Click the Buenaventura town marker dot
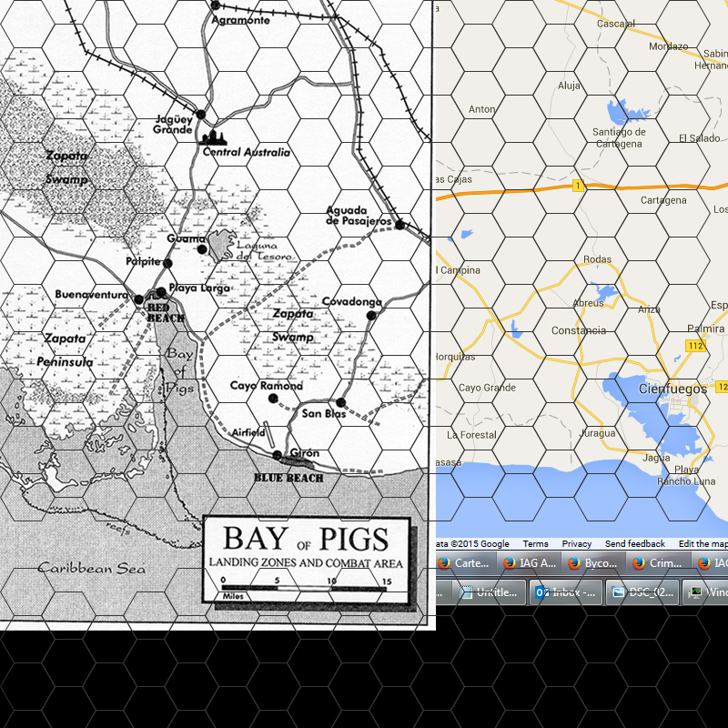The image size is (728, 728). click(139, 300)
